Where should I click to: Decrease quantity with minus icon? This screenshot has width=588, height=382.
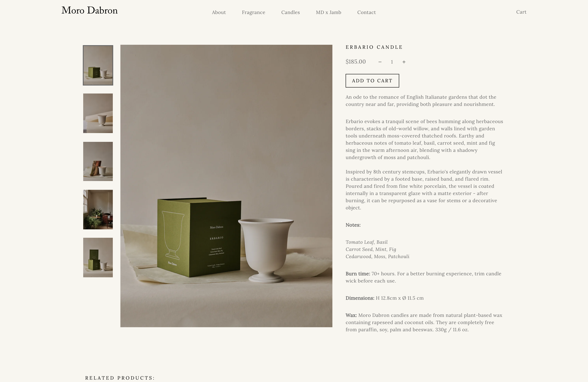pos(380,62)
